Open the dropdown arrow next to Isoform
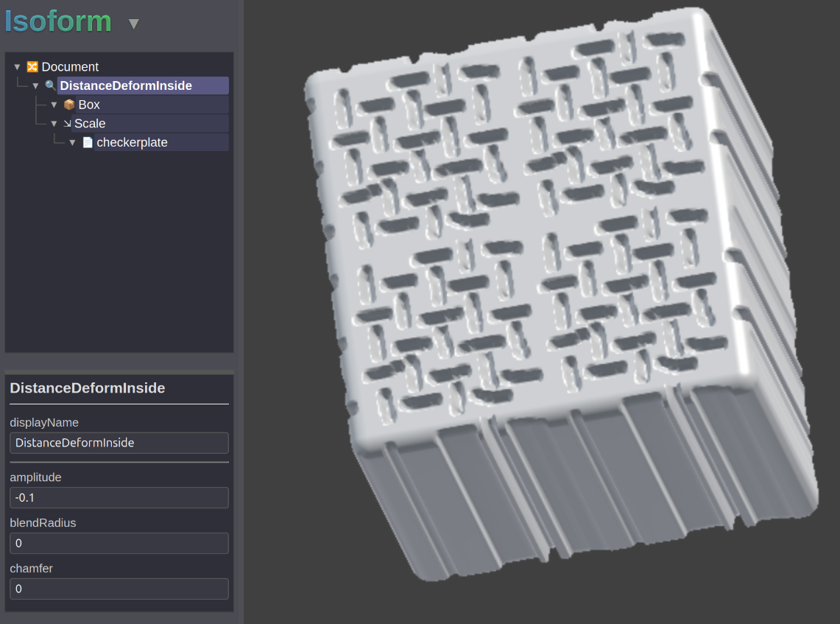The image size is (840, 624). (133, 24)
